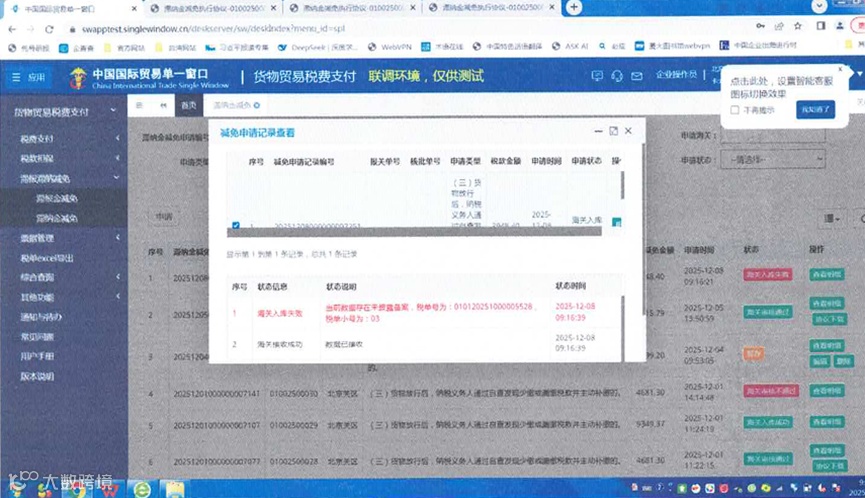Toggle the row 1 checkbox in dialog table
Screen dimensions: 865x498
[236, 225]
